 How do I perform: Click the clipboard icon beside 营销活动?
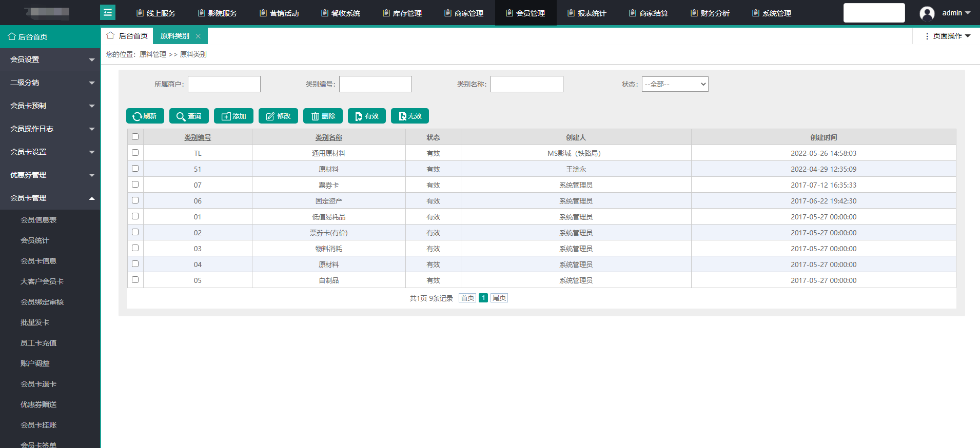coord(263,13)
